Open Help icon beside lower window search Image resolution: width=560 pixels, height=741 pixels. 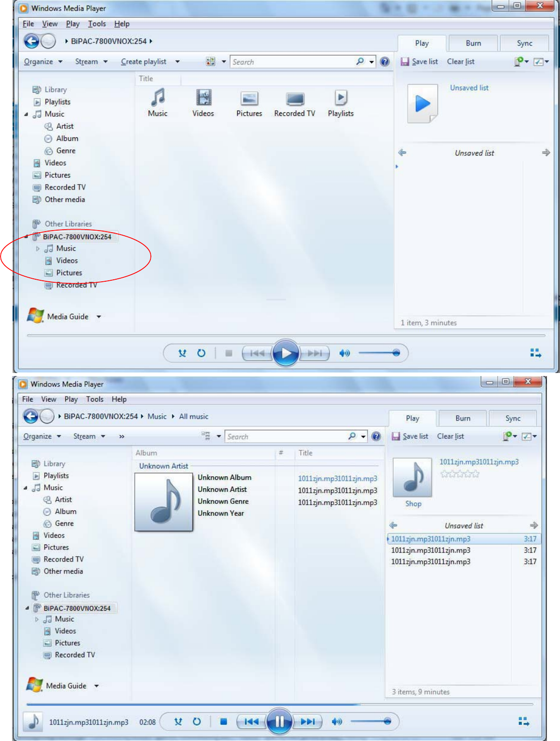click(376, 437)
